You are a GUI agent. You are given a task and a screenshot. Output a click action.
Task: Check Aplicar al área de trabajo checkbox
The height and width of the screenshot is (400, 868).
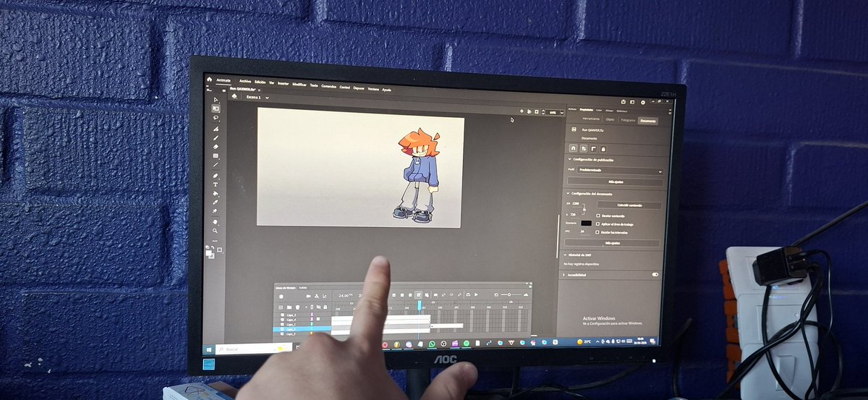click(x=598, y=224)
